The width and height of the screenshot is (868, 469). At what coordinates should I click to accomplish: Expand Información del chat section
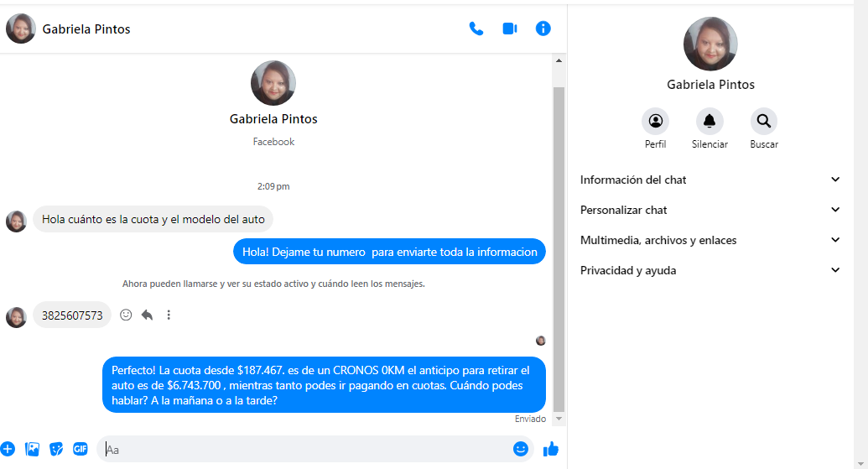(x=709, y=180)
